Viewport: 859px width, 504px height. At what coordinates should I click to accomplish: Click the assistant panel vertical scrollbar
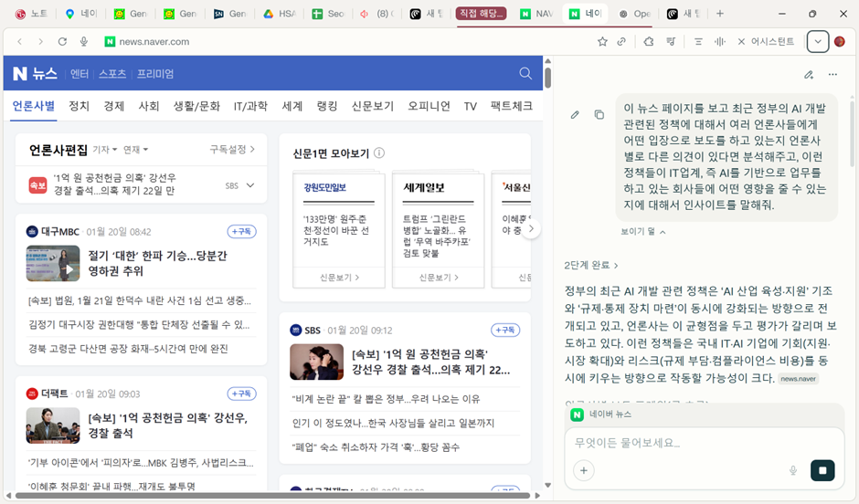coord(853,132)
